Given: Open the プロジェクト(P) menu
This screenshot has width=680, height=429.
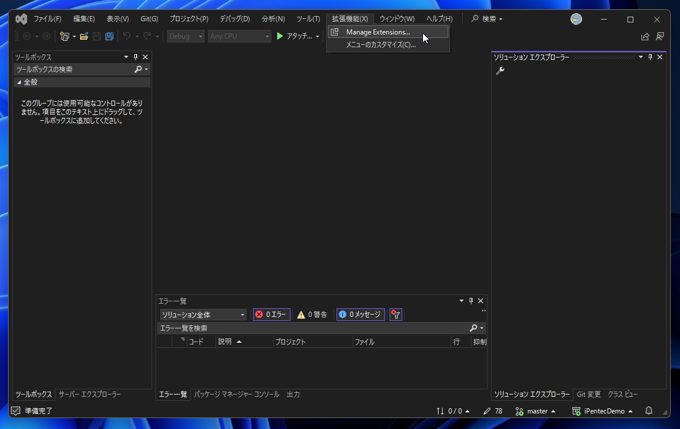Looking at the screenshot, I should pyautogui.click(x=189, y=19).
